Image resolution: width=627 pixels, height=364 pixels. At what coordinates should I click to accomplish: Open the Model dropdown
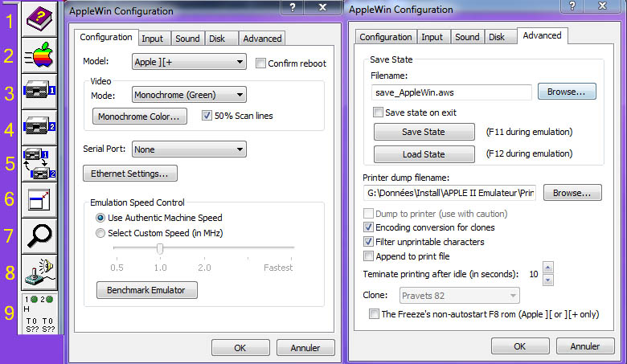(189, 62)
